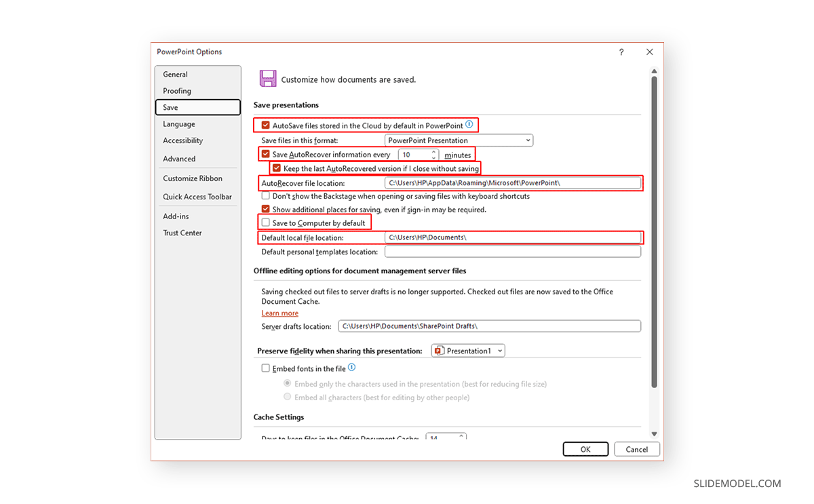Open Accessibility options

[x=198, y=140]
